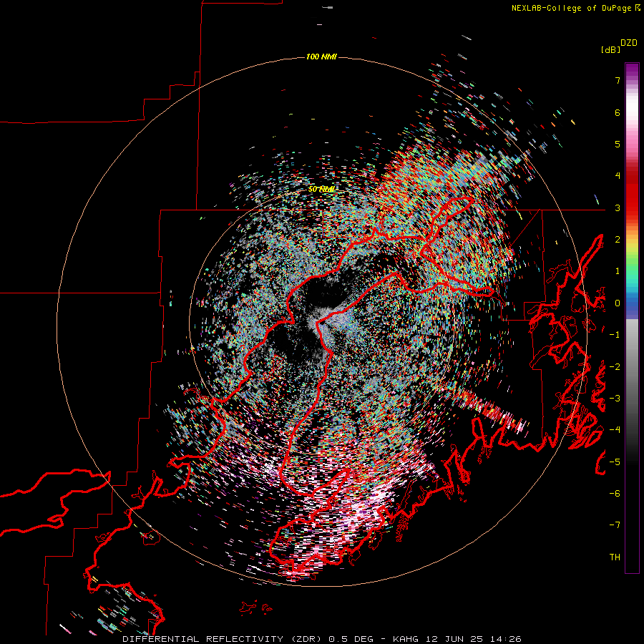
Task: Select the -3 dB scale value
Action: pyautogui.click(x=615, y=399)
